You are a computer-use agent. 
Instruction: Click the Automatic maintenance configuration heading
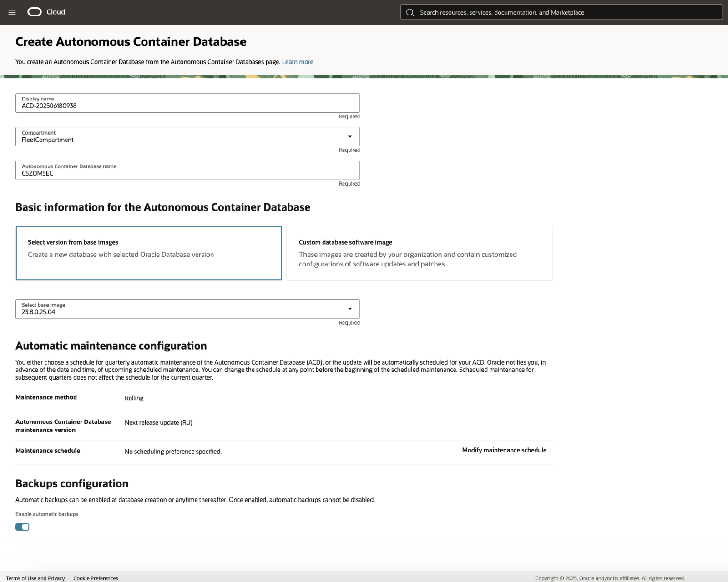pyautogui.click(x=111, y=346)
